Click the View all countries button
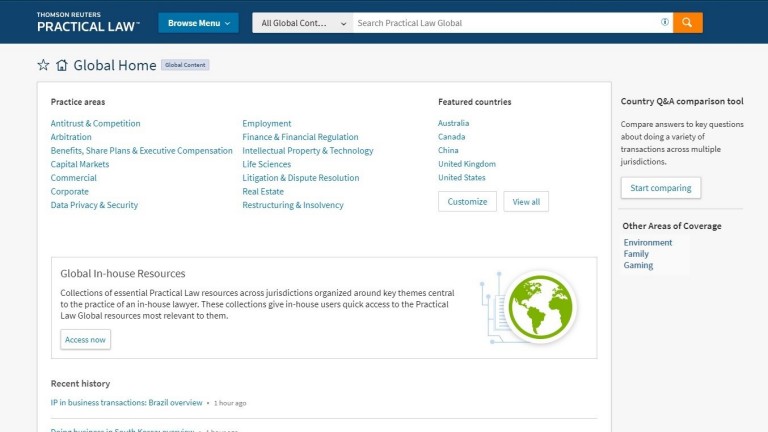The image size is (768, 432). coord(526,202)
